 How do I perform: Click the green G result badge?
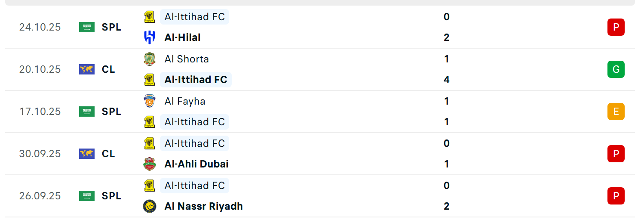click(x=616, y=69)
